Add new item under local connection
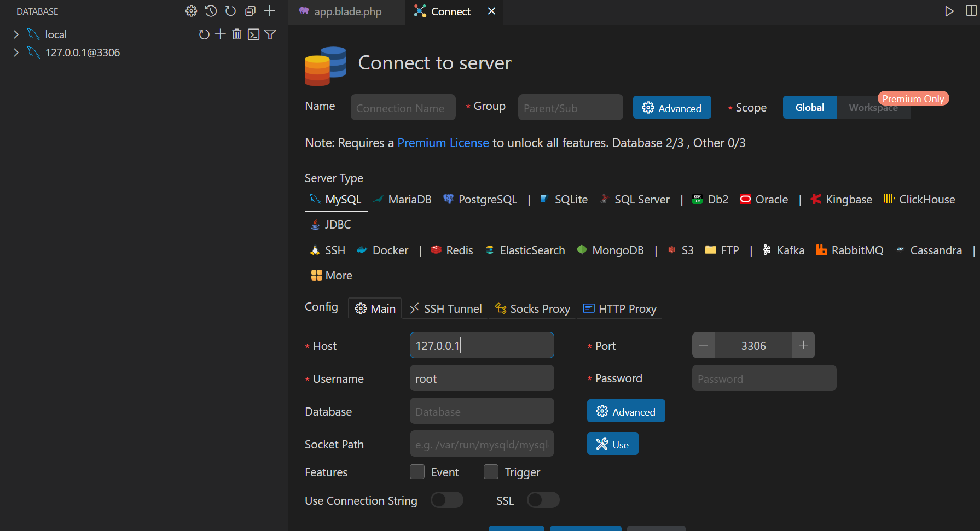 click(x=221, y=34)
